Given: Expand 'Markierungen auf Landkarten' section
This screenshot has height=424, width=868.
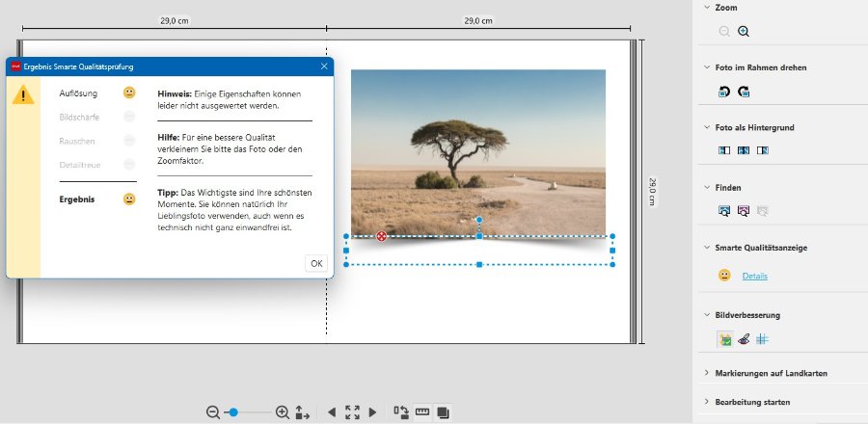Looking at the screenshot, I should coord(772,373).
